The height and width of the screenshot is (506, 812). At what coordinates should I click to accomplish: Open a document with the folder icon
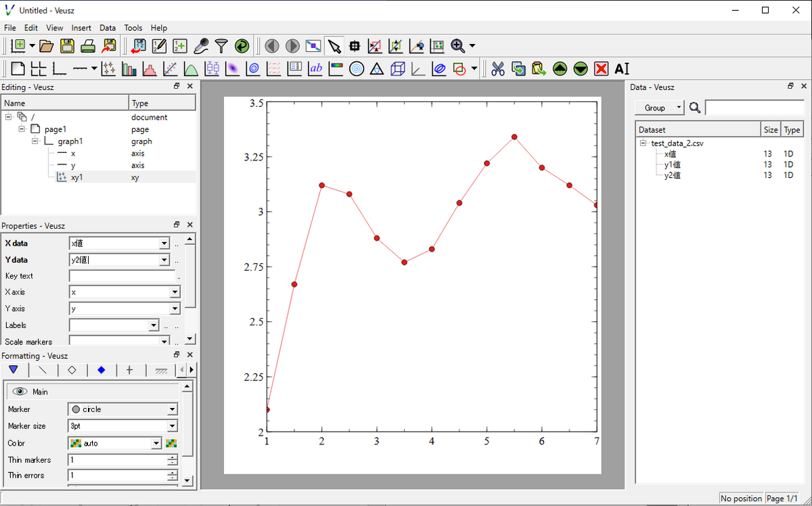click(x=46, y=46)
